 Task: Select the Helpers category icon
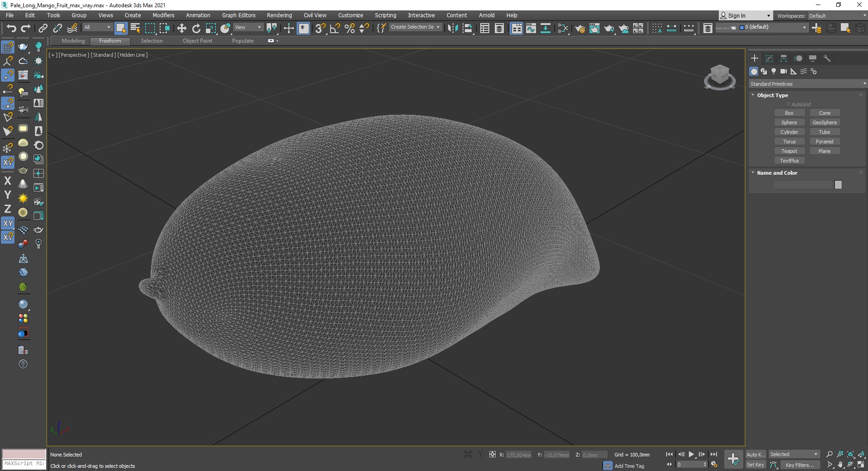point(794,71)
